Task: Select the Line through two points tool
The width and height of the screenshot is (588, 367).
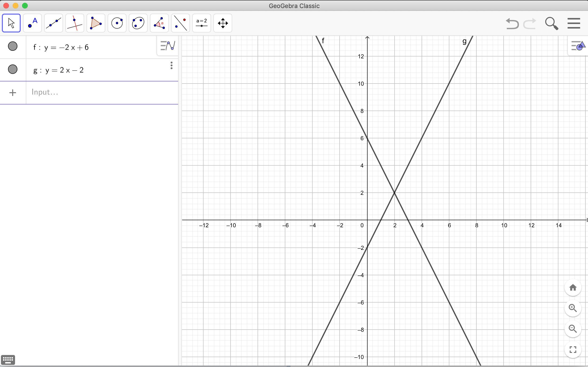Action: (x=53, y=23)
